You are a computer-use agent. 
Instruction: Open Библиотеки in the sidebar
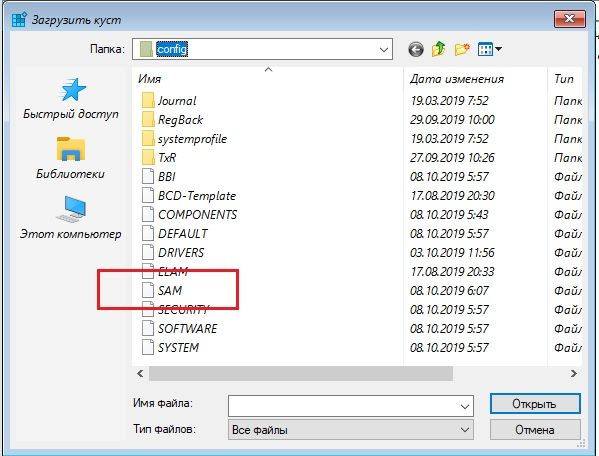tap(71, 158)
